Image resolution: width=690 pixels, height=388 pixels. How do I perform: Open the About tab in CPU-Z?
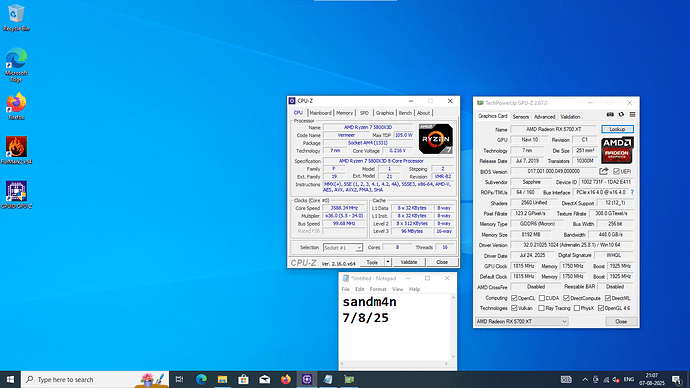423,113
